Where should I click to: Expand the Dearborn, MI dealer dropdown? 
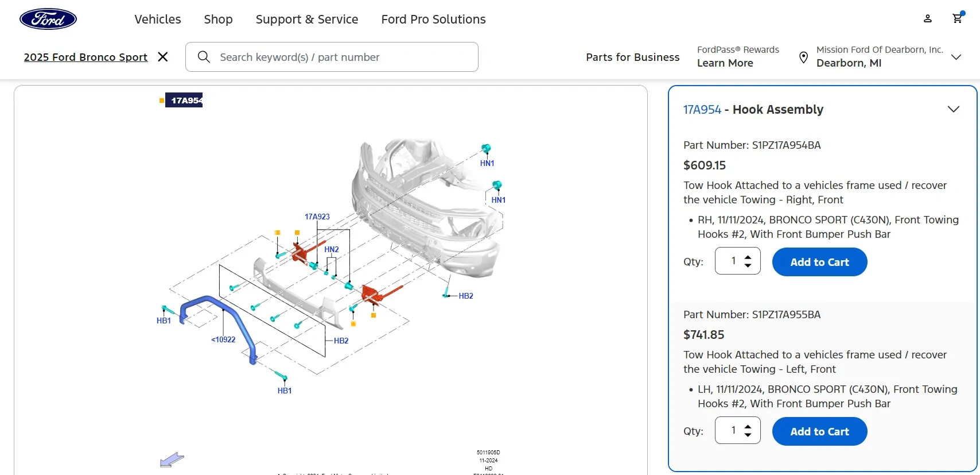956,57
